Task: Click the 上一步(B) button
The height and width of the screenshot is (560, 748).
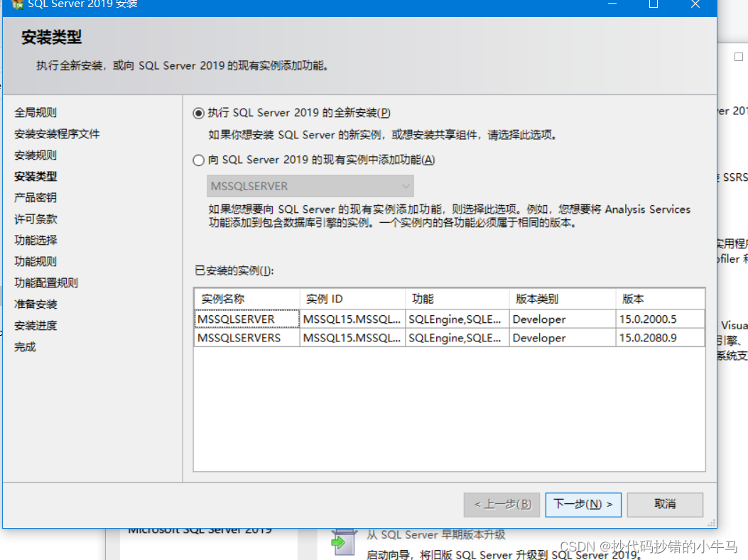Action: pyautogui.click(x=502, y=504)
